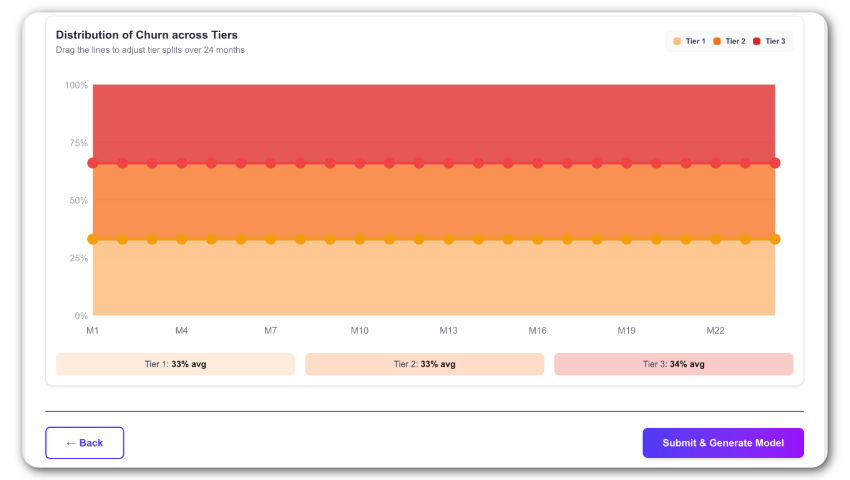850x480 pixels.
Task: Click the last orange point on the right
Action: click(x=775, y=239)
